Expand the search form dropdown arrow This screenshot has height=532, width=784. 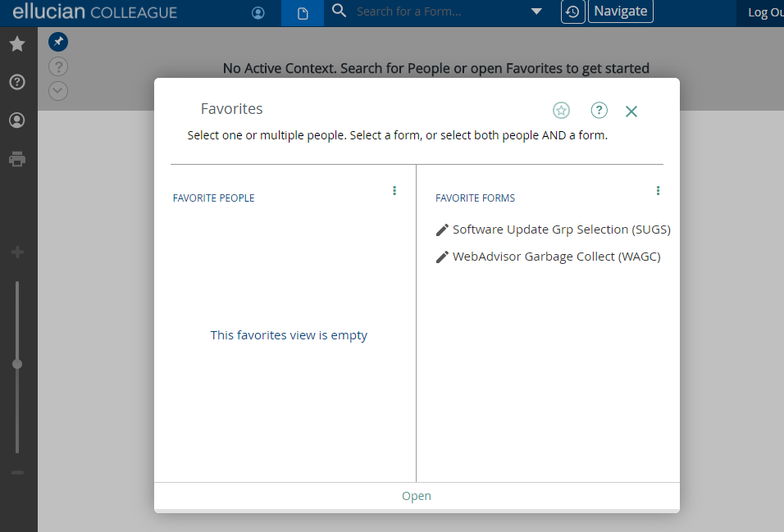click(x=536, y=11)
